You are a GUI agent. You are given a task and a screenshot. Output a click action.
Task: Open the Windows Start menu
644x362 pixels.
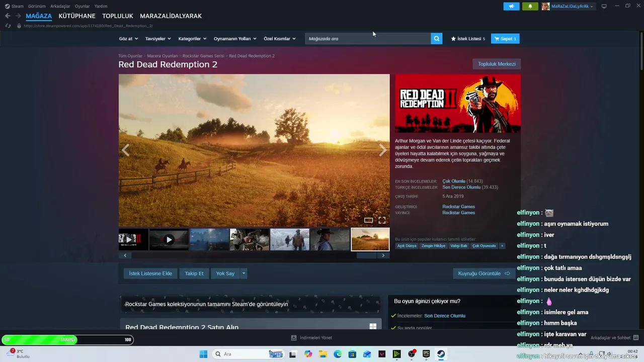[x=203, y=354]
